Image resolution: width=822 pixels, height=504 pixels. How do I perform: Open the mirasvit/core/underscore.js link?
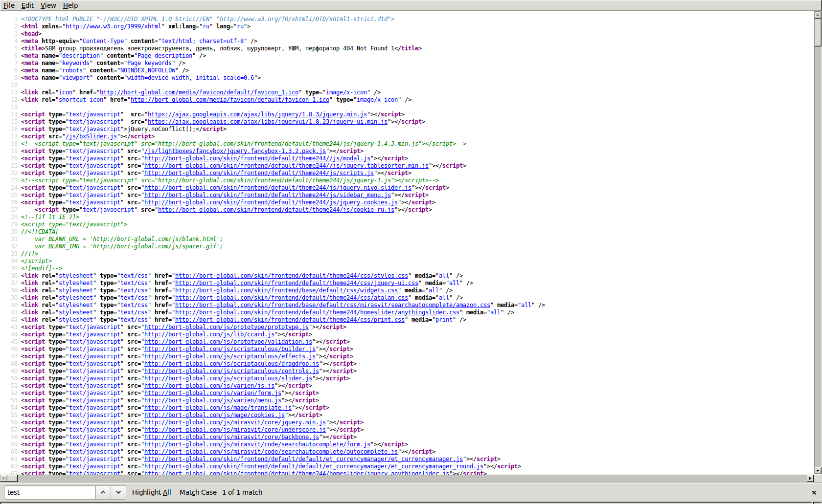pyautogui.click(x=235, y=430)
